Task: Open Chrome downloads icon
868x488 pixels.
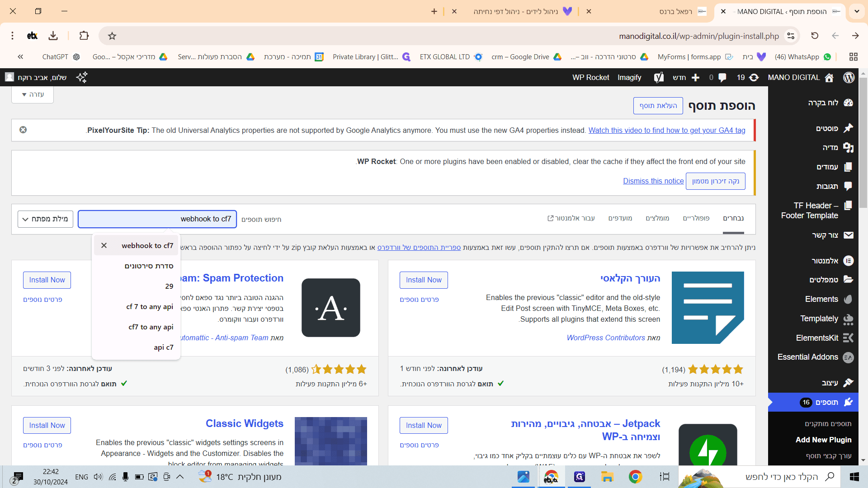Action: 53,36
